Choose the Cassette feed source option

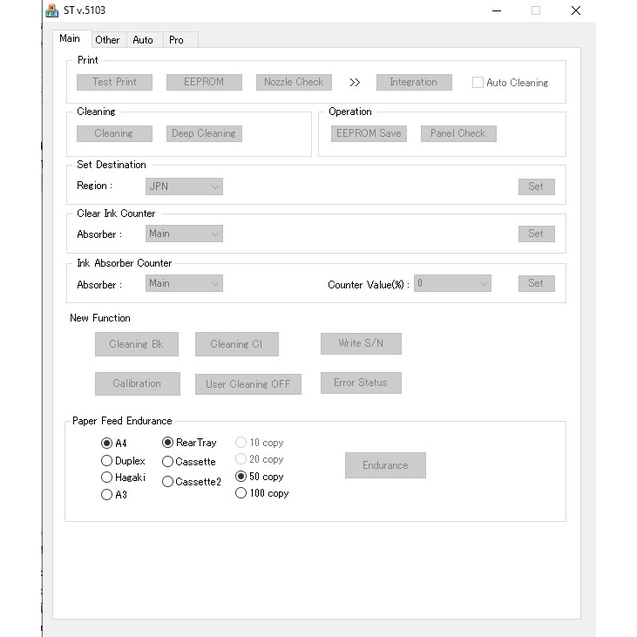167,462
